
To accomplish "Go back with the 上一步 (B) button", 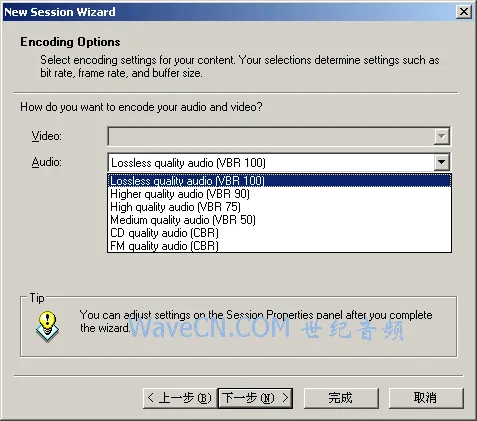I will 180,398.
